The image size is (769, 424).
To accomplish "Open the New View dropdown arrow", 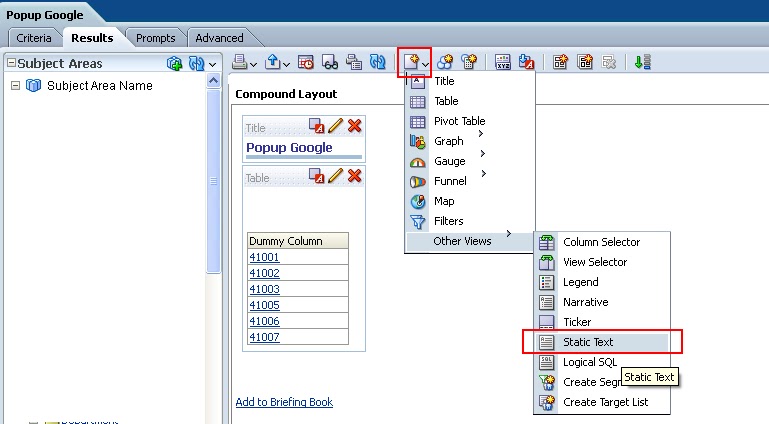I will (425, 64).
